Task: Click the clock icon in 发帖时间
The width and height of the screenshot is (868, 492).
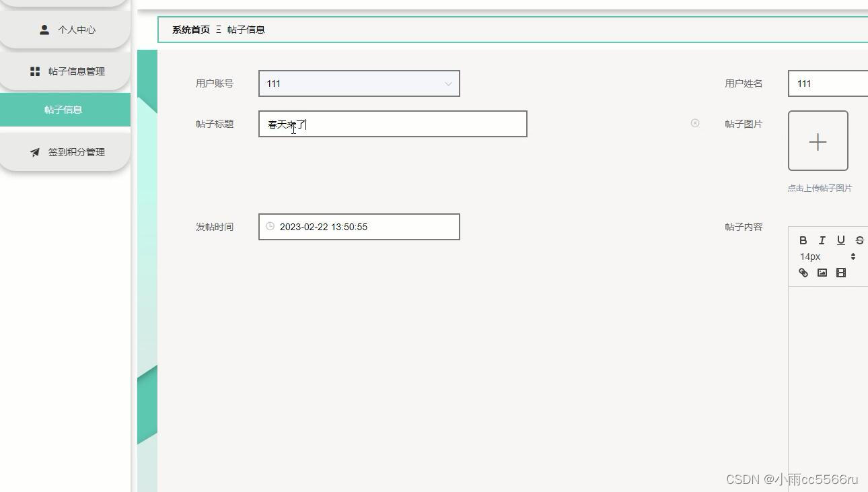Action: coord(270,226)
